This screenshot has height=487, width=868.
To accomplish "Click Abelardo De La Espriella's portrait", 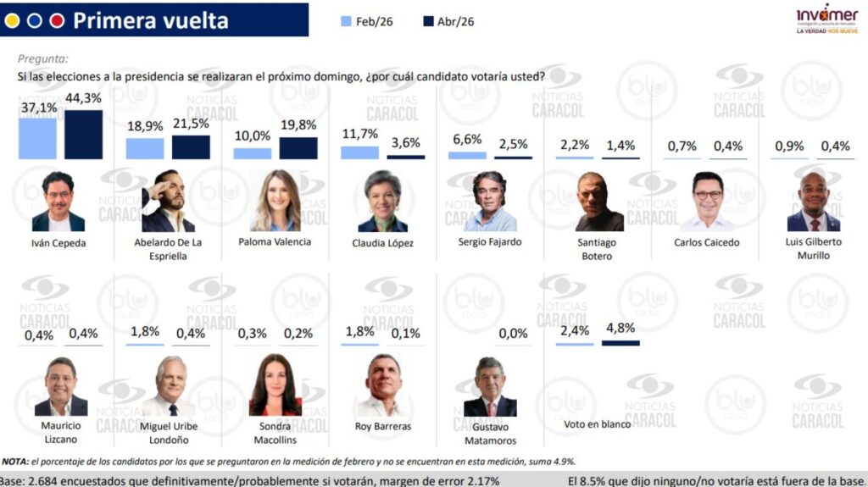I will point(167,202).
